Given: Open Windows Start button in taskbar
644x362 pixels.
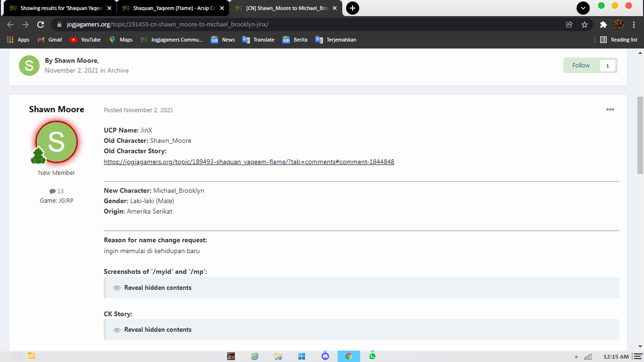Looking at the screenshot, I should click(x=302, y=356).
